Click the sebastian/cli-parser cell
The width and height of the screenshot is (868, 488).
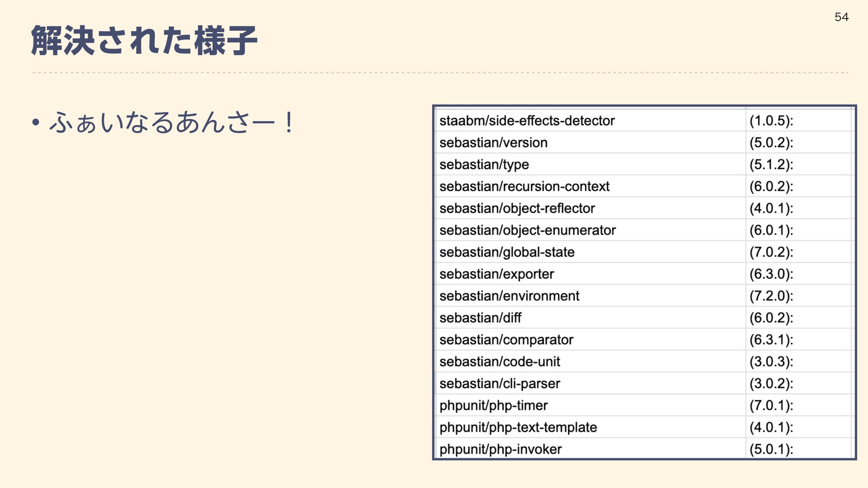(500, 384)
